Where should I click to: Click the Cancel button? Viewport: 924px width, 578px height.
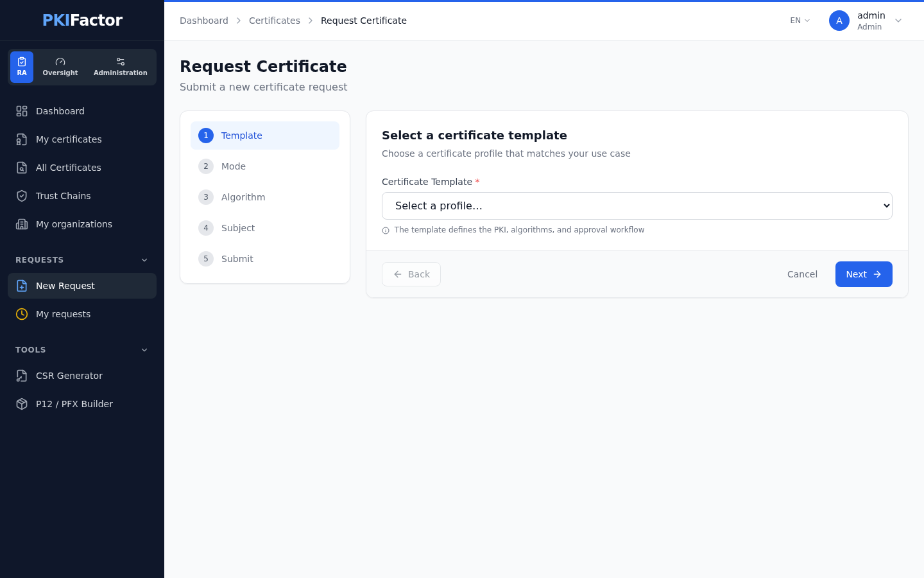(802, 274)
